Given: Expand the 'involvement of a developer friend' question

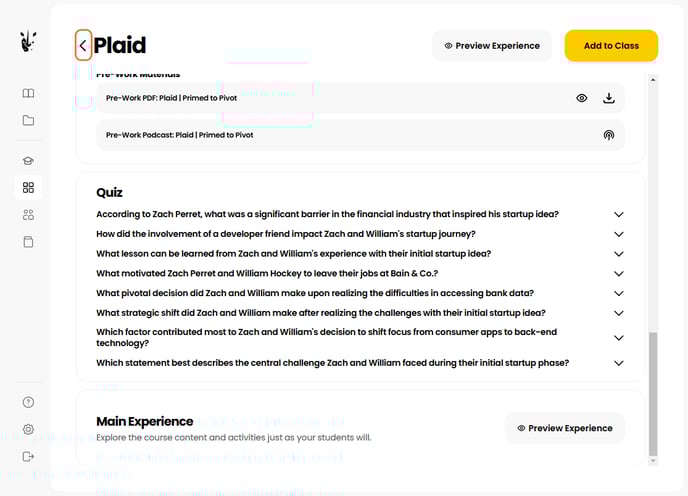Looking at the screenshot, I should [618, 234].
